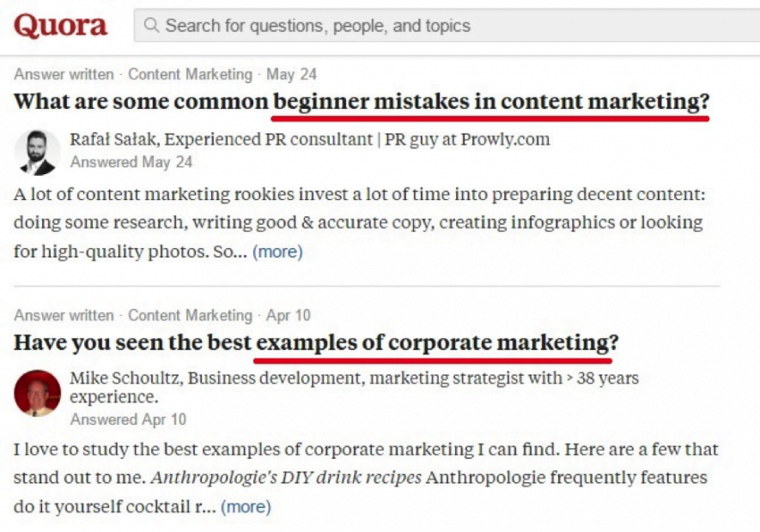Open beginner mistakes in content marketing question
760x532 pixels.
point(362,101)
